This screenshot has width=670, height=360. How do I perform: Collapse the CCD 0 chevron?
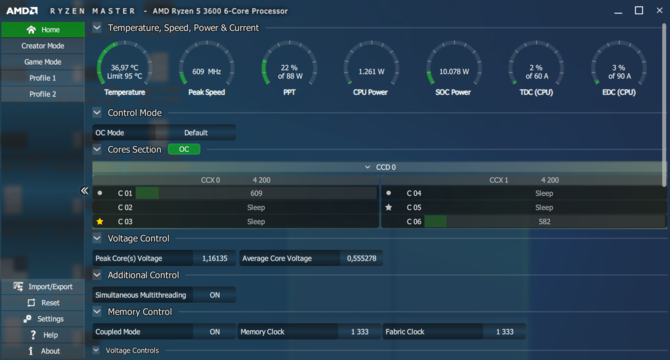pyautogui.click(x=367, y=167)
